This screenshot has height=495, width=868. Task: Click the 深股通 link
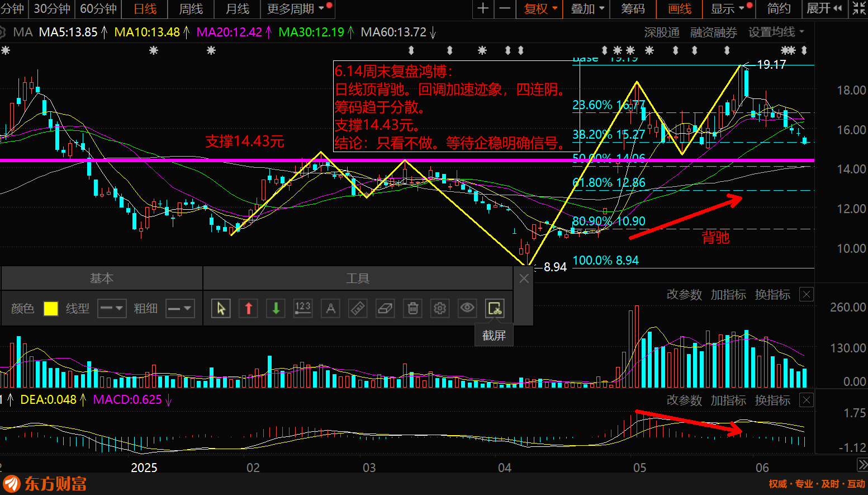click(662, 32)
